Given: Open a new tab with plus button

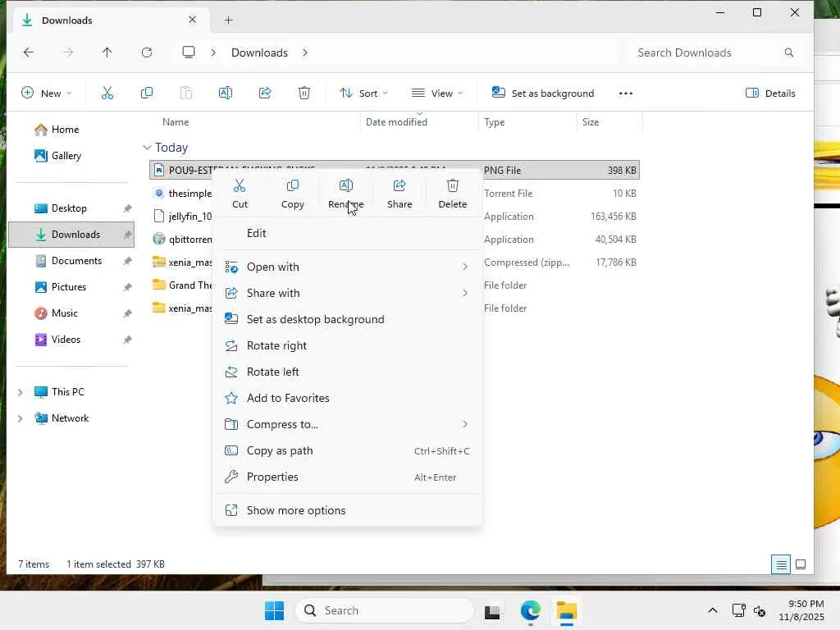Looking at the screenshot, I should (x=228, y=21).
